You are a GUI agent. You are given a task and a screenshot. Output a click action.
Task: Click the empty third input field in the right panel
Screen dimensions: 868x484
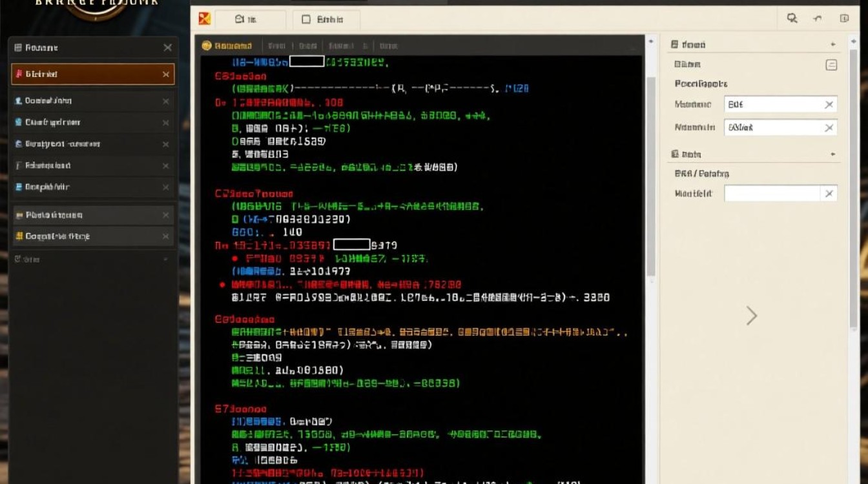click(x=772, y=194)
